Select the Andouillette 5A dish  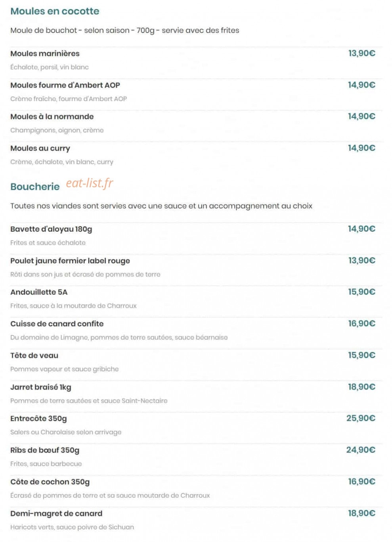tap(39, 292)
